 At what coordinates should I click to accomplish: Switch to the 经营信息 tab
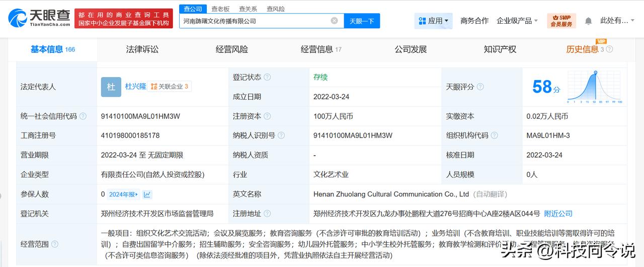321,49
